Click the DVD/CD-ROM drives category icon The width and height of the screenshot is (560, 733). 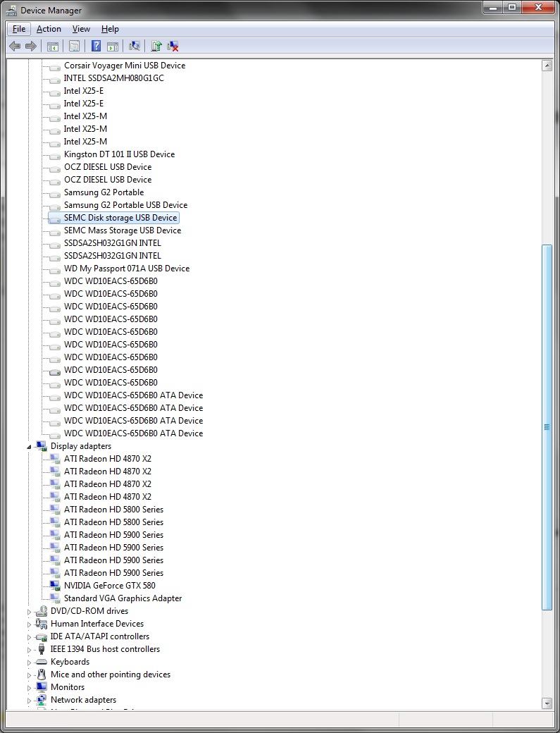42,611
